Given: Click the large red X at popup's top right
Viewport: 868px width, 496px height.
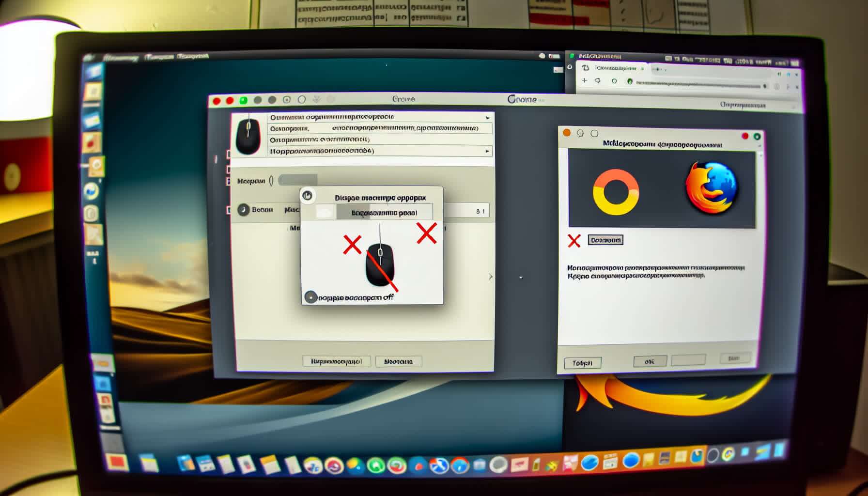Looking at the screenshot, I should click(x=426, y=233).
